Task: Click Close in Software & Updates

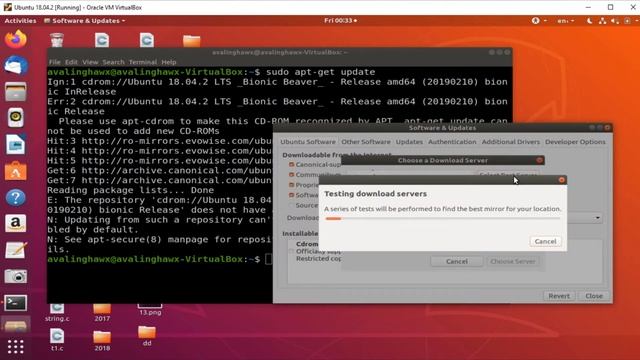Action: point(593,296)
